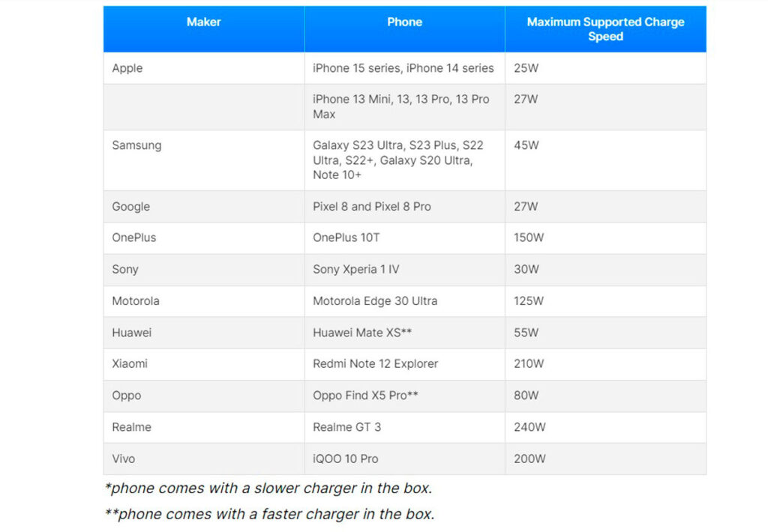Click the Maker column header

point(203,22)
